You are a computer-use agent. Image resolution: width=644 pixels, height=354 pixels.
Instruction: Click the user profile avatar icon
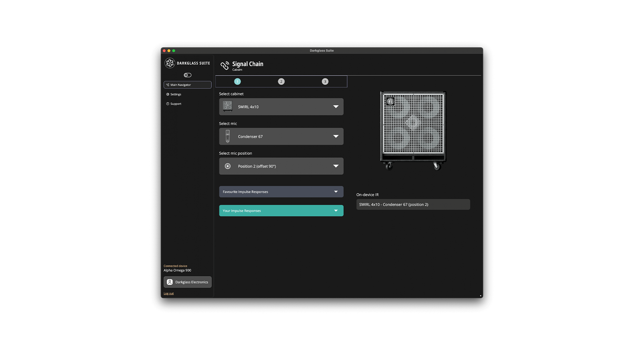coord(170,282)
